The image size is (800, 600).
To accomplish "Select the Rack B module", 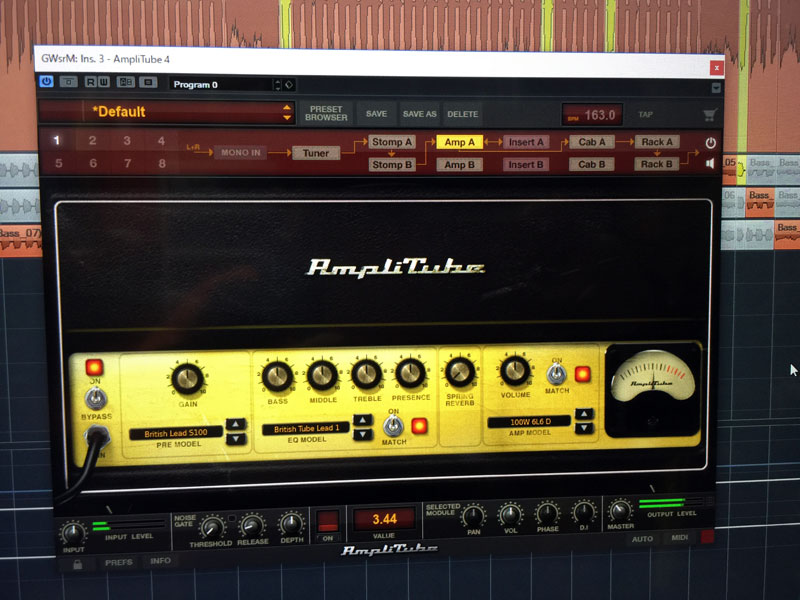I will coord(657,164).
